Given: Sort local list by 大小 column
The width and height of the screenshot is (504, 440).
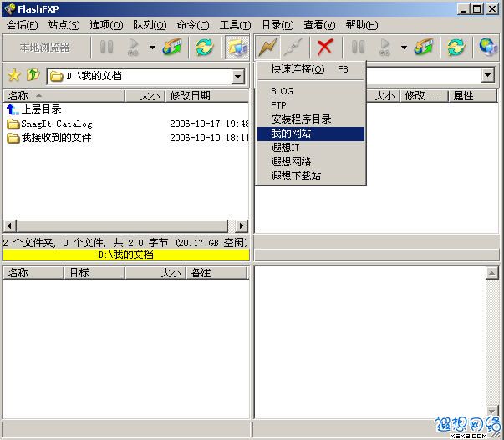Looking at the screenshot, I should pos(145,95).
